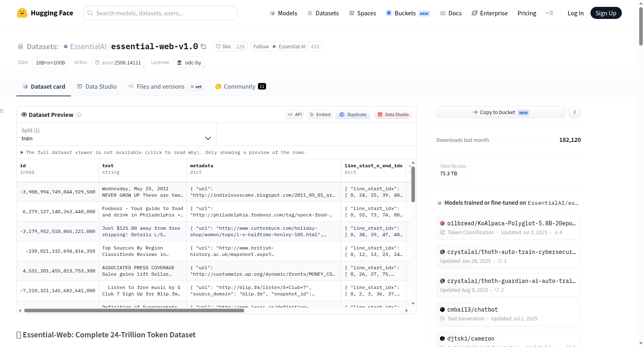Click metadata cell with cutterbuck.com URL
The width and height of the screenshot is (644, 347).
click(264, 231)
